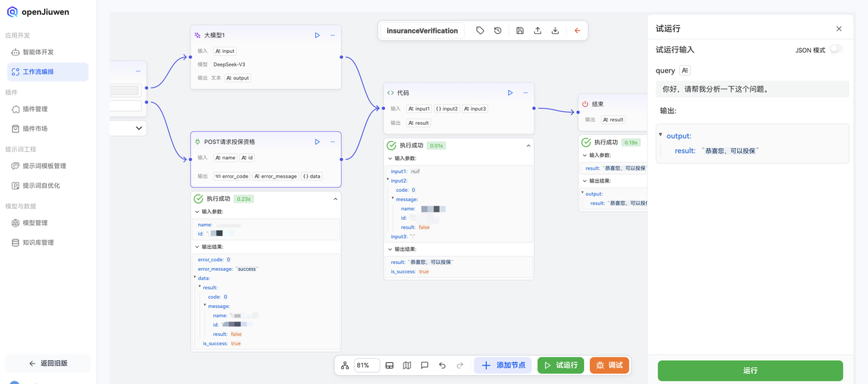The width and height of the screenshot is (868, 384).
Task: Collapse 输出结果 section under POST node
Action: coord(197,247)
